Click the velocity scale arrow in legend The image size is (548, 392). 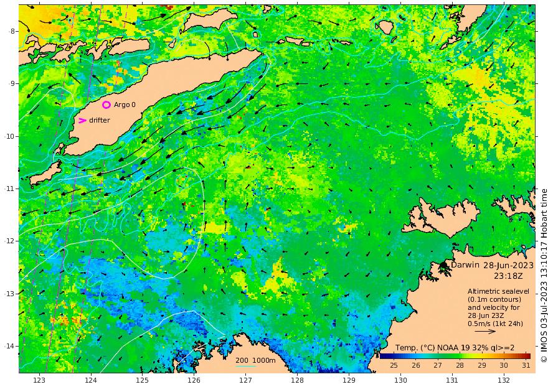[485, 331]
